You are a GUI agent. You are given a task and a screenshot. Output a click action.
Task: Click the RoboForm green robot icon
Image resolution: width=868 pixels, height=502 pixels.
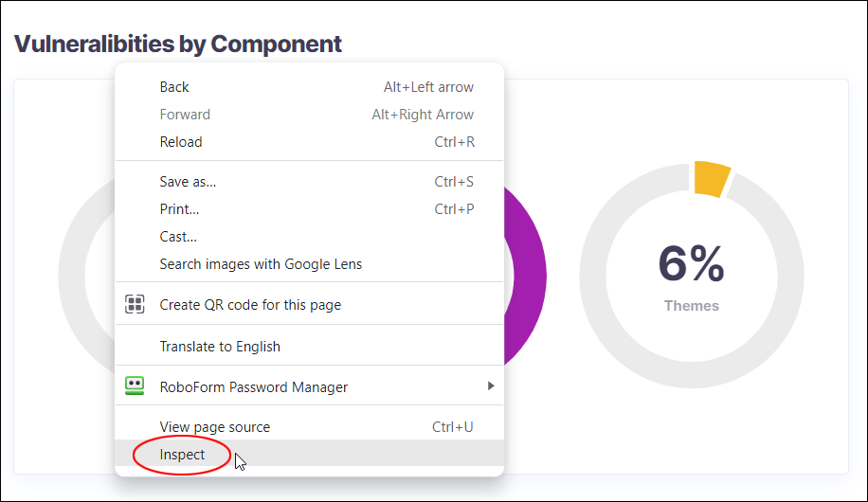[x=135, y=385]
